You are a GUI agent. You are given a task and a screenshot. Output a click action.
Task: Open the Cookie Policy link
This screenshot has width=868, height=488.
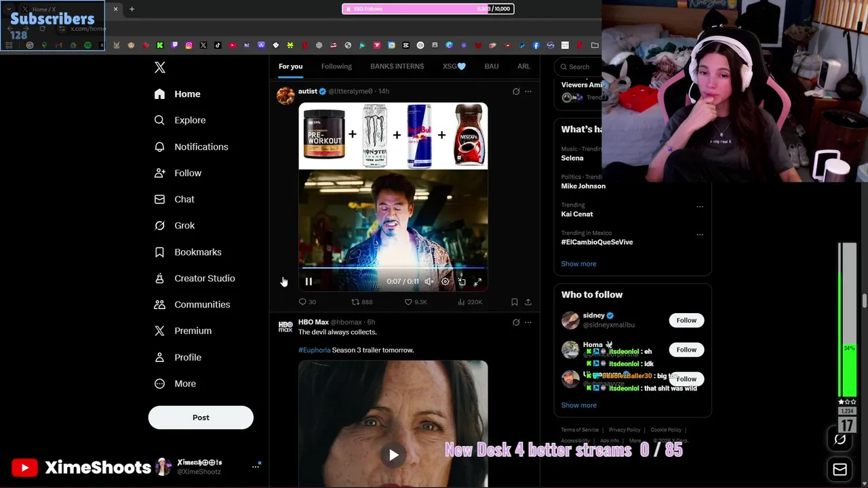(666, 430)
